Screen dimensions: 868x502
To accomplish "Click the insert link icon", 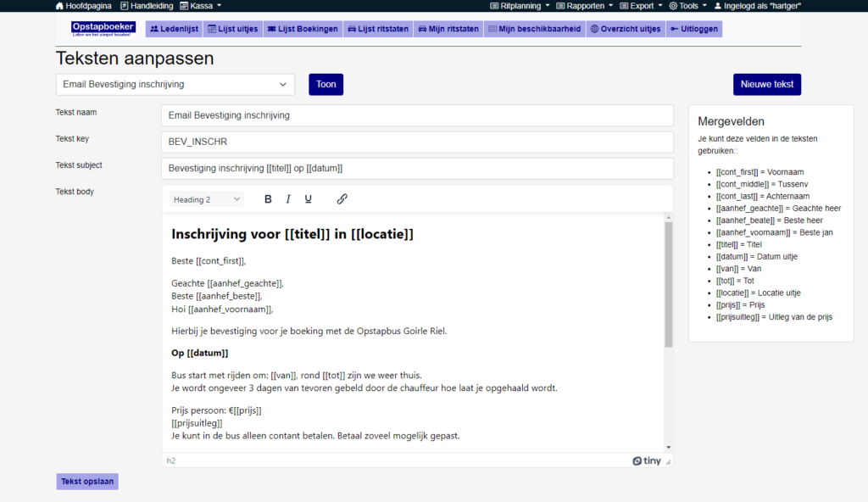I will [342, 199].
